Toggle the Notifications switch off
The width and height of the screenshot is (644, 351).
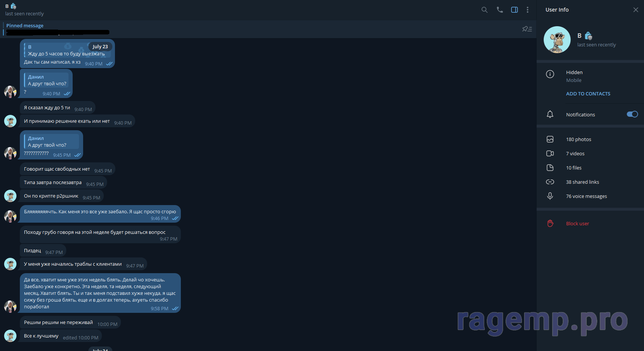pos(632,114)
